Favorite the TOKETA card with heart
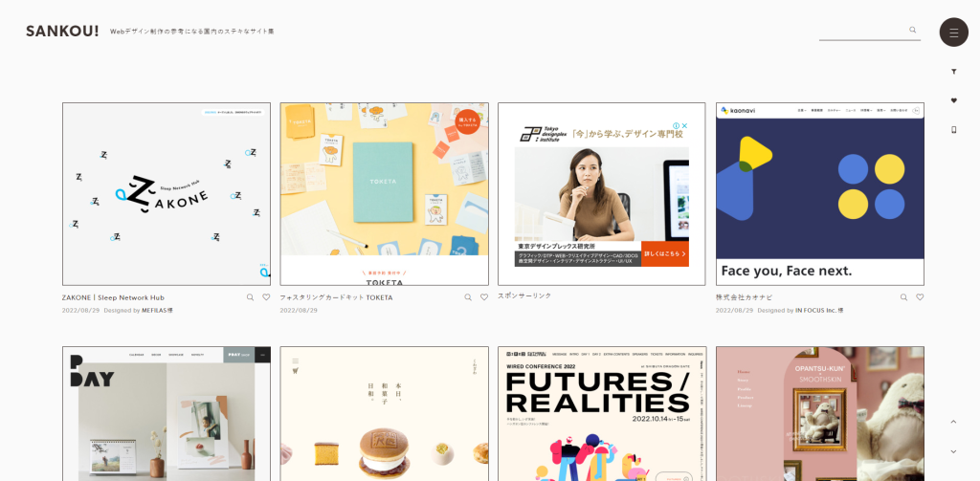 (484, 297)
